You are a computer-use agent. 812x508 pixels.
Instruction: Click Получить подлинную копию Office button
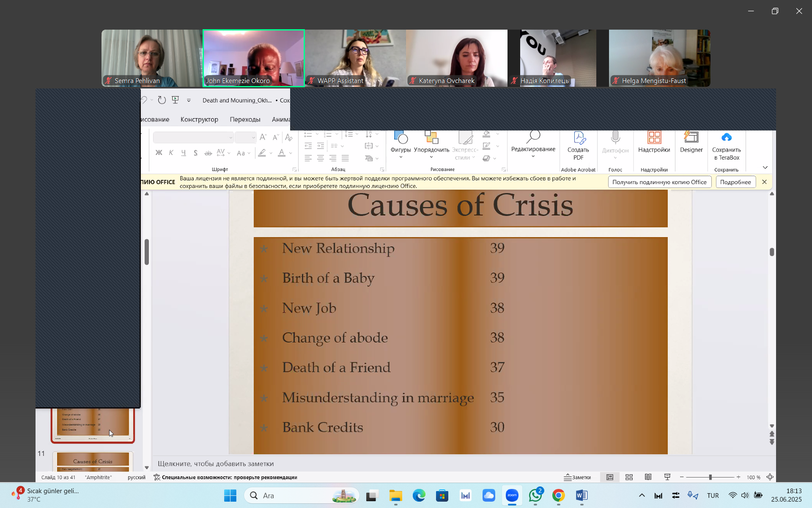coord(659,182)
